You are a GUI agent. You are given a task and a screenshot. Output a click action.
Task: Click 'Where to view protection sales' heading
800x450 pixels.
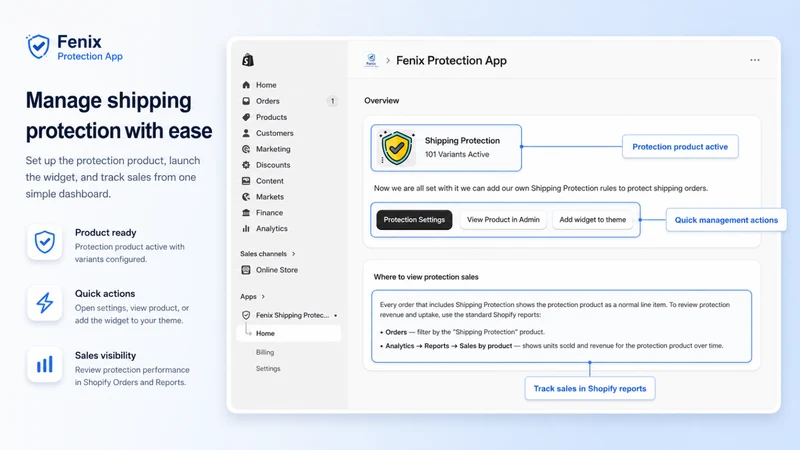pyautogui.click(x=426, y=277)
